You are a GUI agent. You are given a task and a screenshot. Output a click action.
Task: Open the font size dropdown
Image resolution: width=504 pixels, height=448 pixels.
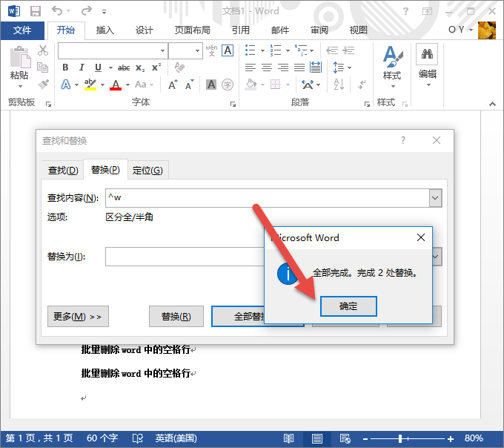(x=197, y=51)
